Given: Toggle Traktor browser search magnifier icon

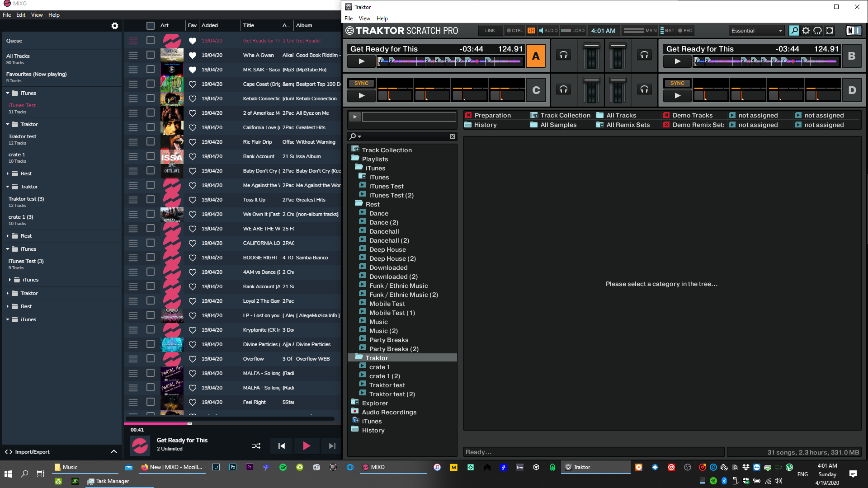Looking at the screenshot, I should 794,31.
